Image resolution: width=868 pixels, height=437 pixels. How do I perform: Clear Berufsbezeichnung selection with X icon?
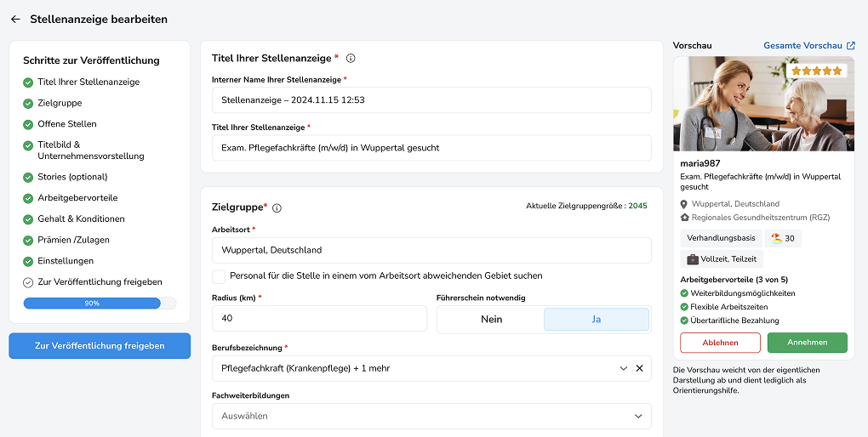tap(639, 368)
